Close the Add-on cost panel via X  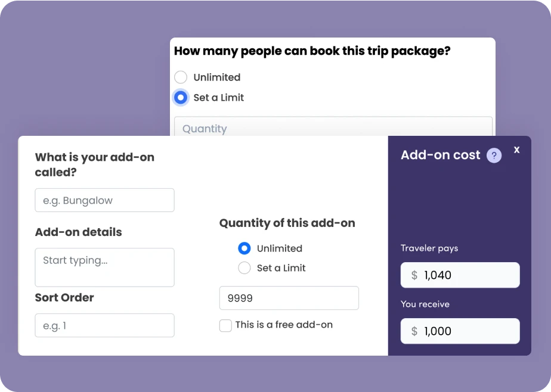pos(516,150)
